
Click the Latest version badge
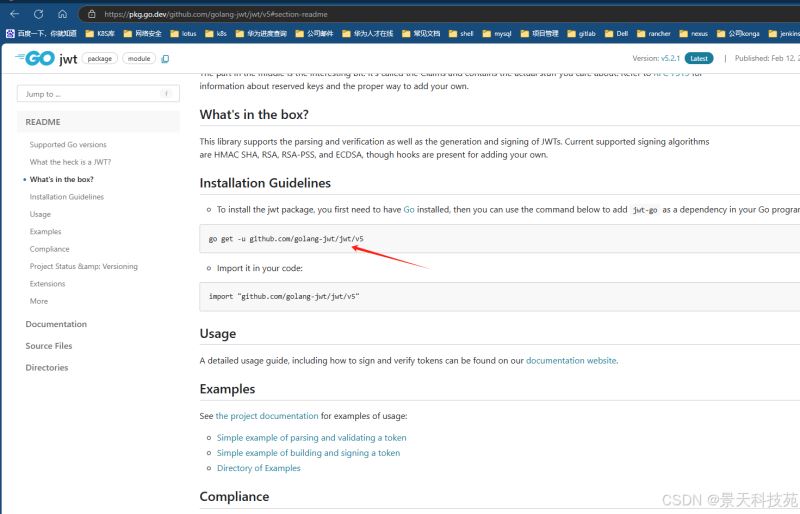(x=698, y=58)
